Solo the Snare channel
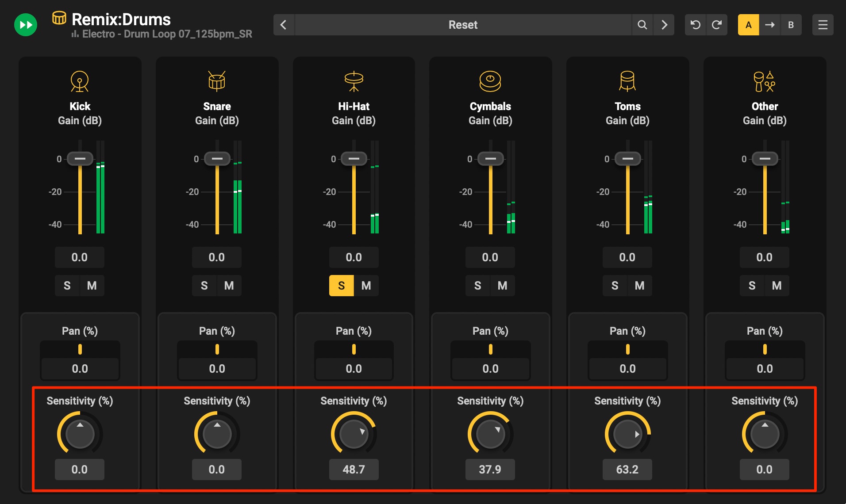 204,286
